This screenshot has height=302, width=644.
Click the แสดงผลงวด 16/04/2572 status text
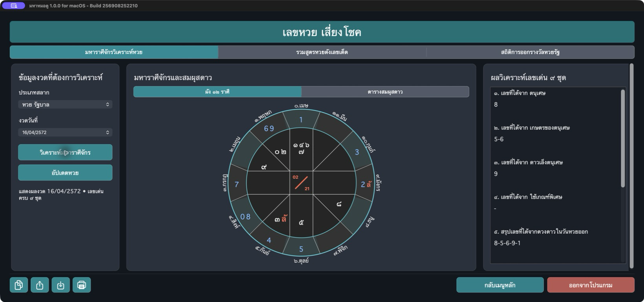pos(61,194)
